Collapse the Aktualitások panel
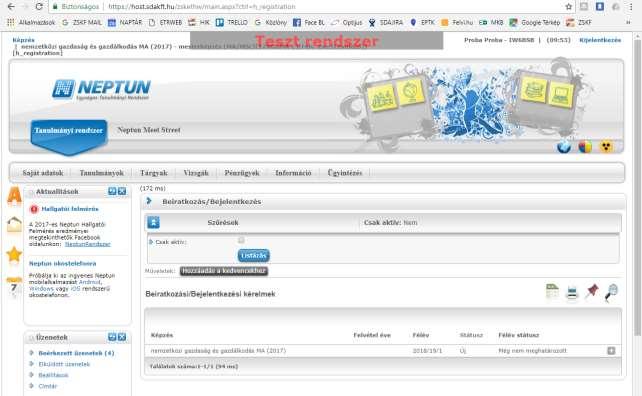 tap(112, 191)
